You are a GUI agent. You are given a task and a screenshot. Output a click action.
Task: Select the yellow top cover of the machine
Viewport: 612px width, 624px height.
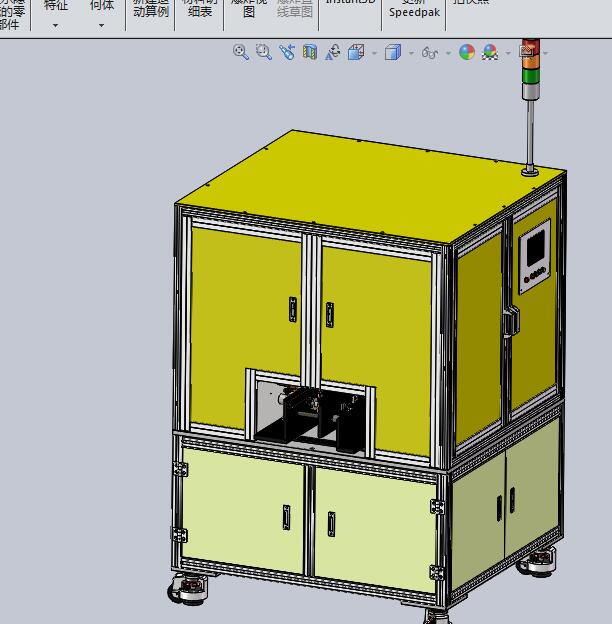pos(370,185)
